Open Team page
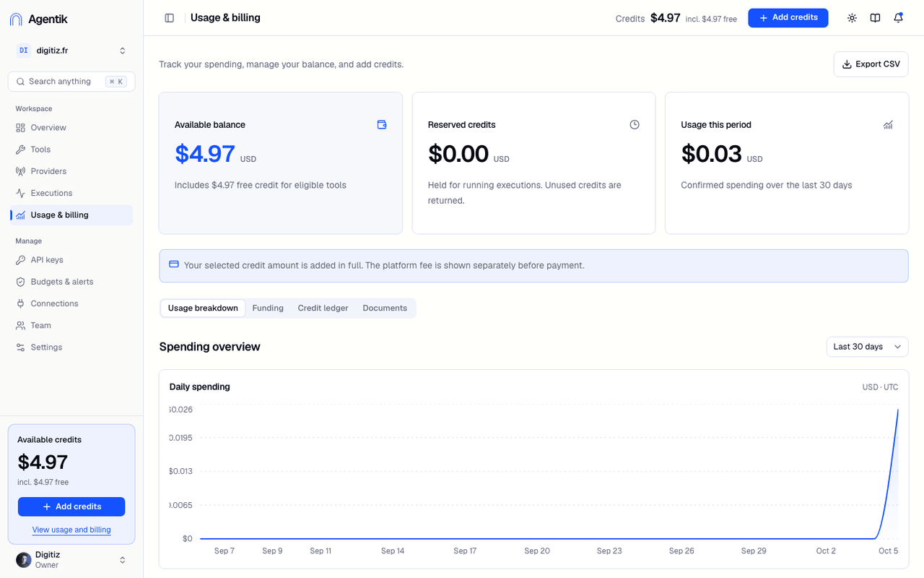This screenshot has height=578, width=924. [x=71, y=325]
